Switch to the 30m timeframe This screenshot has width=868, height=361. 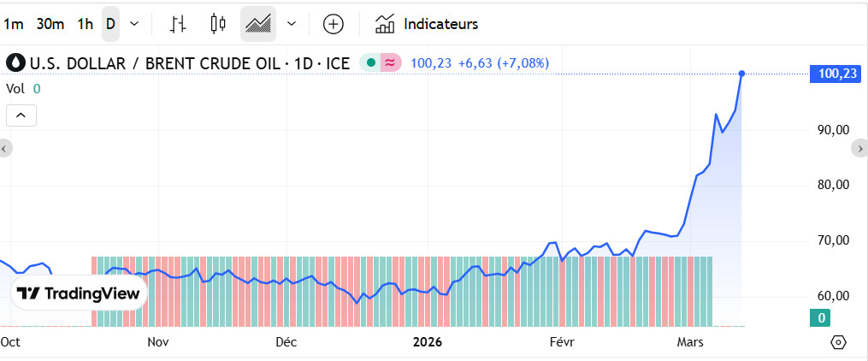(50, 24)
